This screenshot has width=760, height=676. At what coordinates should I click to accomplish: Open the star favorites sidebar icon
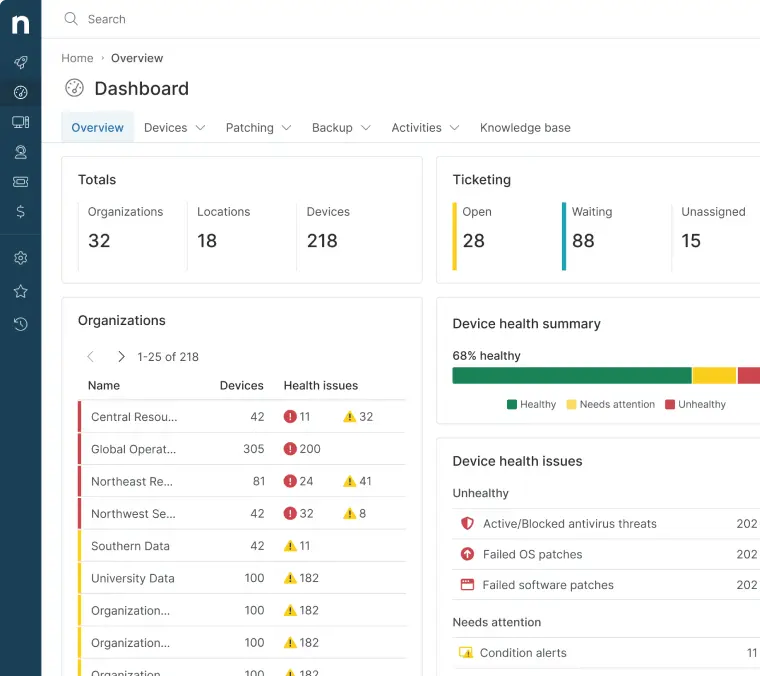20,291
